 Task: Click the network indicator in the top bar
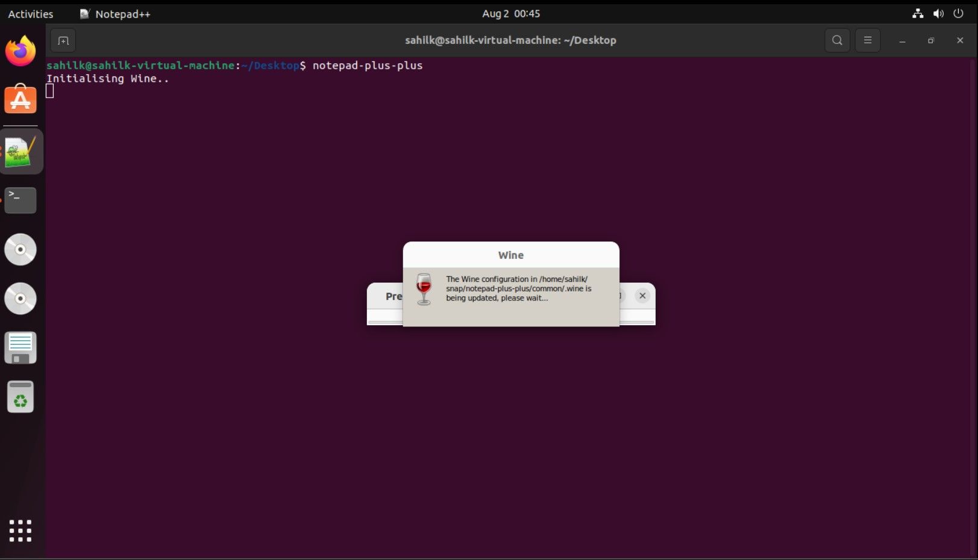pos(917,13)
